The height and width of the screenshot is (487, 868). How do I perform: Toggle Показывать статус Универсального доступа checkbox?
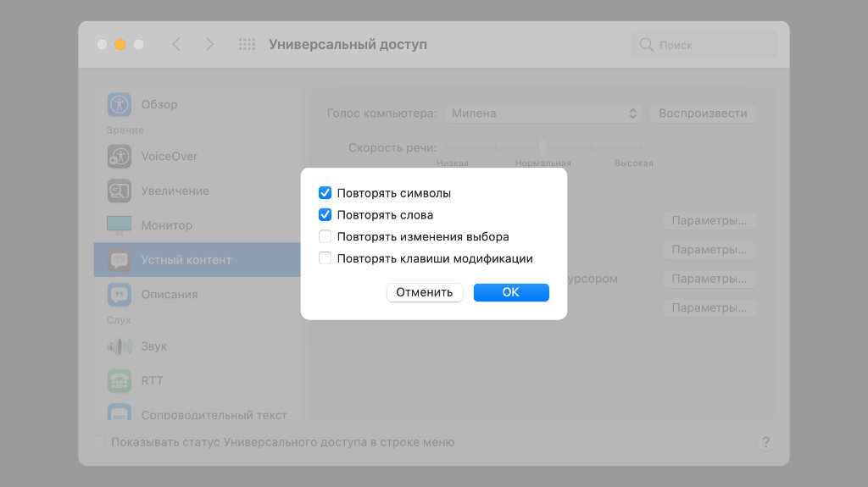(100, 442)
